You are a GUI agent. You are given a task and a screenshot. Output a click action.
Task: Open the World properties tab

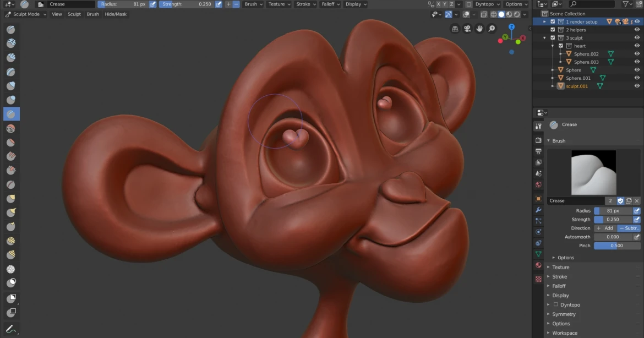tap(538, 184)
